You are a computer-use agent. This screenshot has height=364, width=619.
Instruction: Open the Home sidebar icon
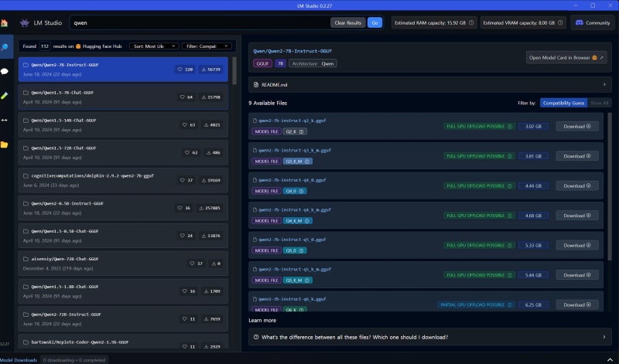tap(5, 23)
